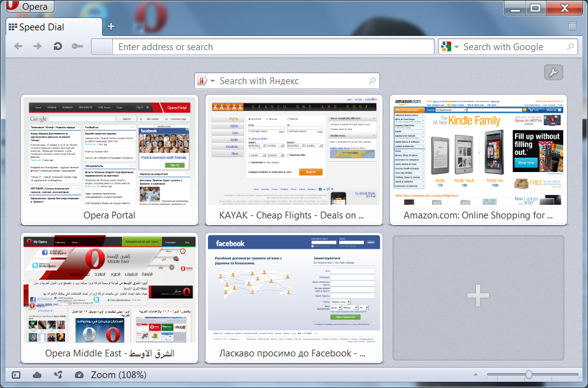This screenshot has width=588, height=388.
Task: Click magnifier in Google search box
Action: [x=571, y=47]
